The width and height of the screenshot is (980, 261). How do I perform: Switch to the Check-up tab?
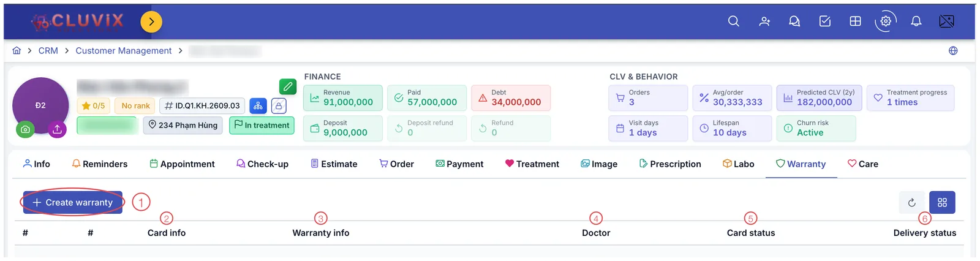(x=262, y=164)
